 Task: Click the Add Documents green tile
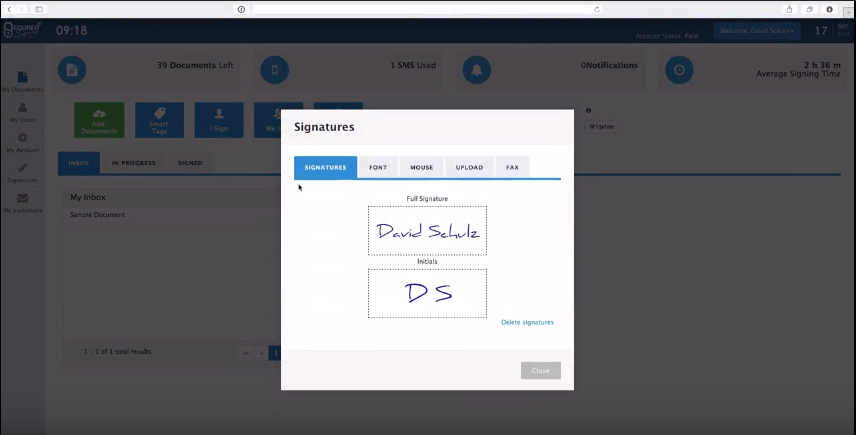[x=99, y=120]
